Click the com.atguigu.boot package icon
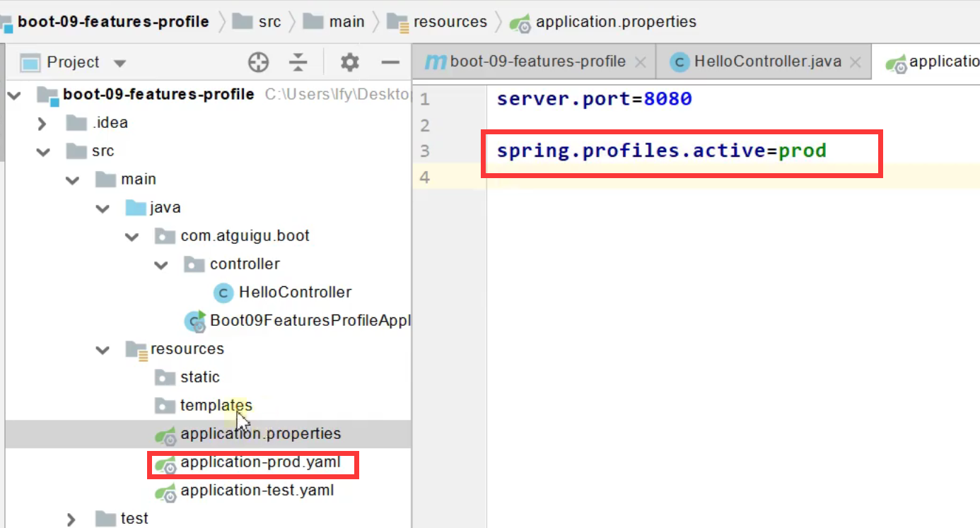 tap(165, 236)
